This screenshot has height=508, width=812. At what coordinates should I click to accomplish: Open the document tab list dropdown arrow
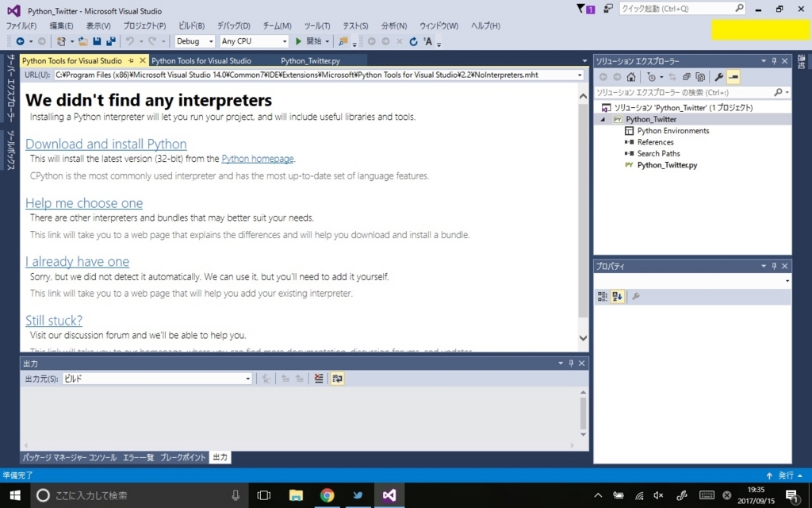tap(584, 61)
